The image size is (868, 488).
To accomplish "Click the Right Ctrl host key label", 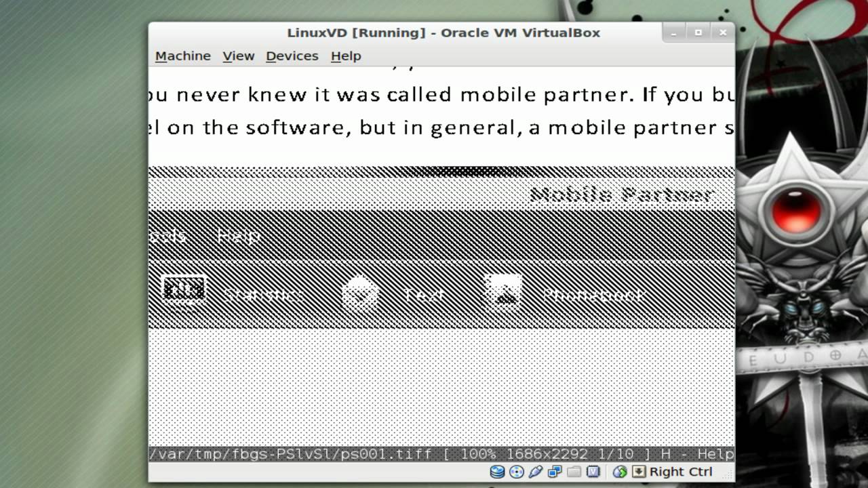I will pyautogui.click(x=681, y=472).
